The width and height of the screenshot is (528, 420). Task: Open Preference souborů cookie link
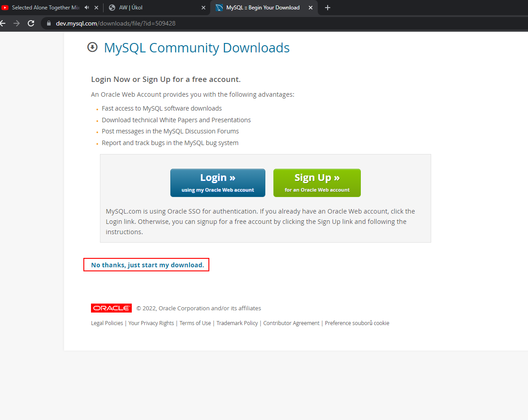tap(357, 323)
